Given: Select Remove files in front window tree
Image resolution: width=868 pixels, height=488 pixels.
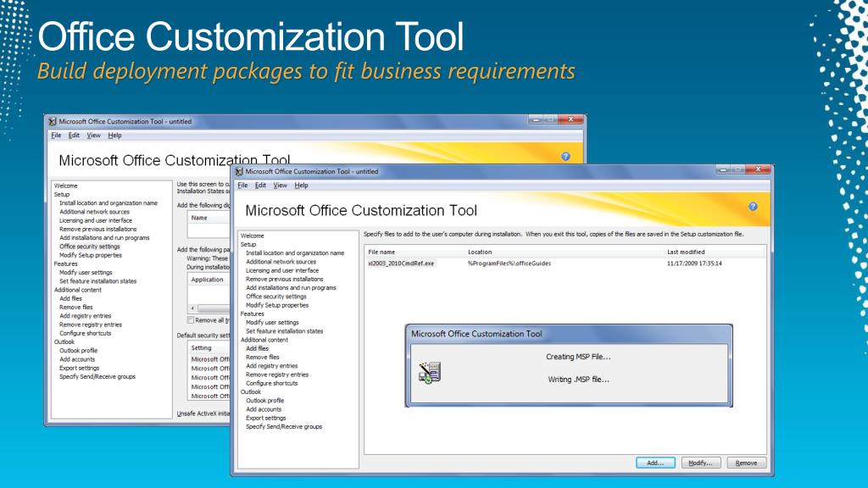Looking at the screenshot, I should tap(263, 357).
